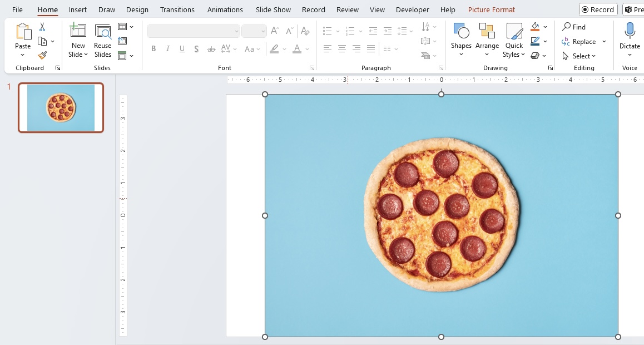Click the text highlight color marker
Viewport: 644px width, 345px height.
pos(274,49)
